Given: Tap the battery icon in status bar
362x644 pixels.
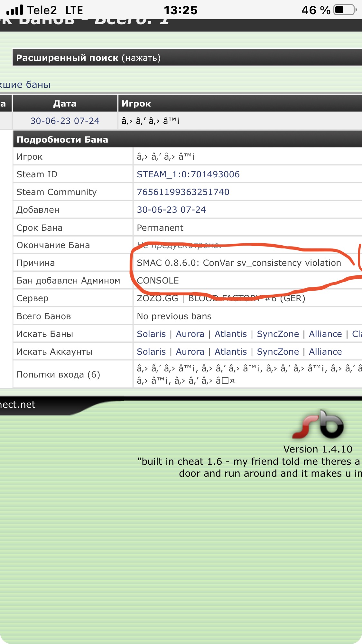Looking at the screenshot, I should [345, 10].
